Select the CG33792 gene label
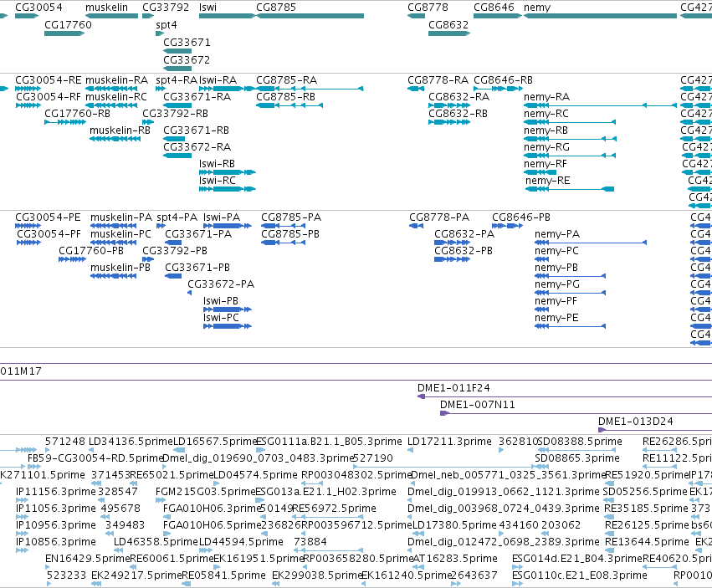 tap(166, 8)
